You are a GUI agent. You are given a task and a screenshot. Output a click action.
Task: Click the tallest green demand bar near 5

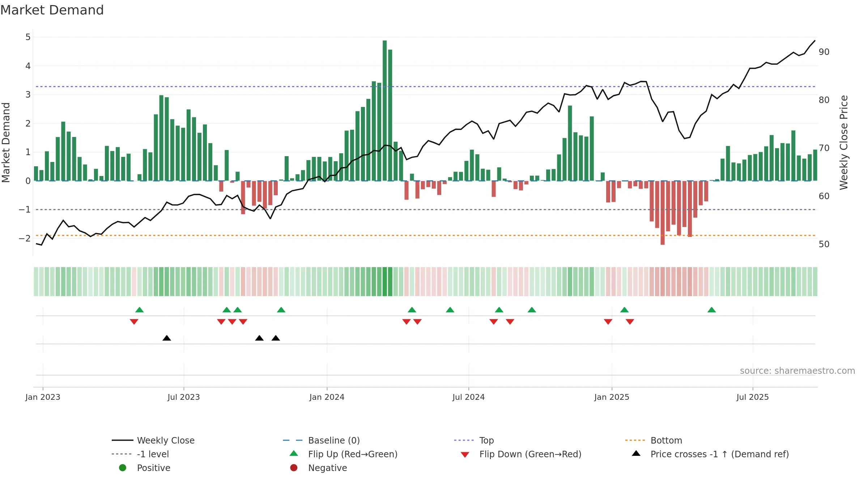(384, 111)
